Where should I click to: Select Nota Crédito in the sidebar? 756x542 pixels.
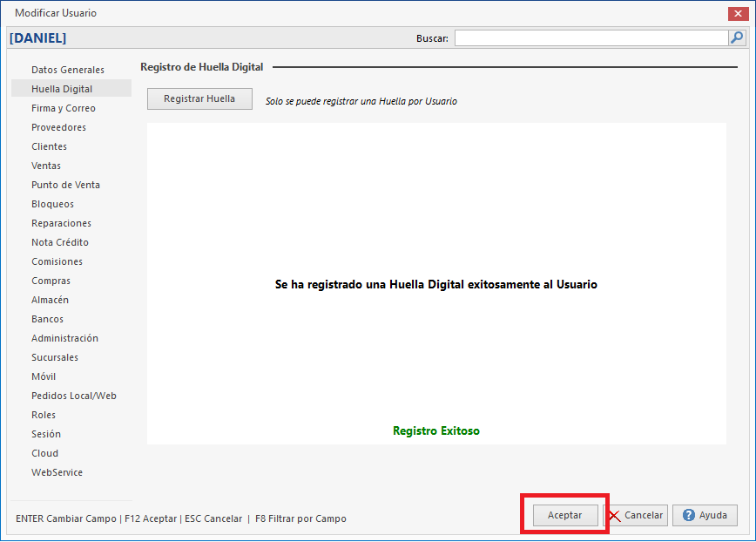point(60,242)
